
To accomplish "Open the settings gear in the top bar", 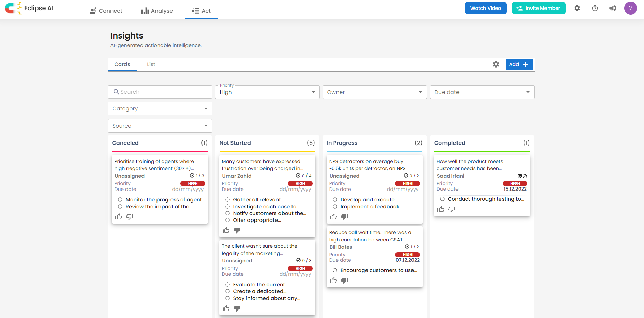I will point(577,8).
